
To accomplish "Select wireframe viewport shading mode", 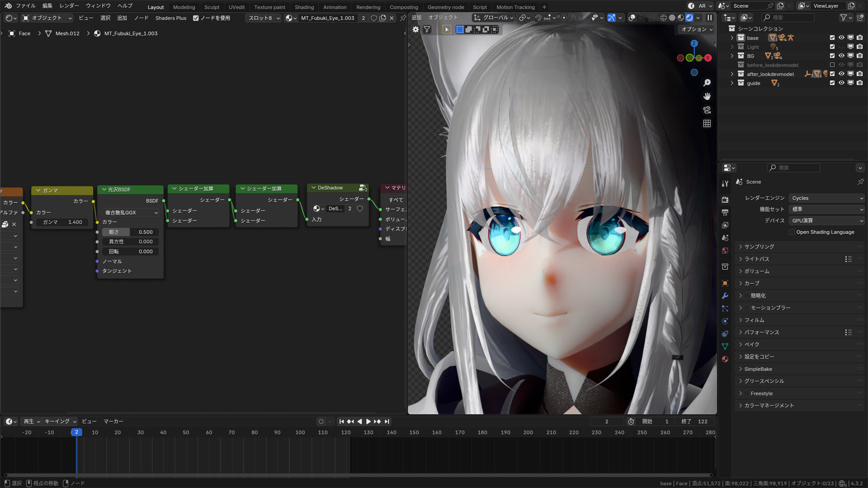I will pyautogui.click(x=663, y=18).
